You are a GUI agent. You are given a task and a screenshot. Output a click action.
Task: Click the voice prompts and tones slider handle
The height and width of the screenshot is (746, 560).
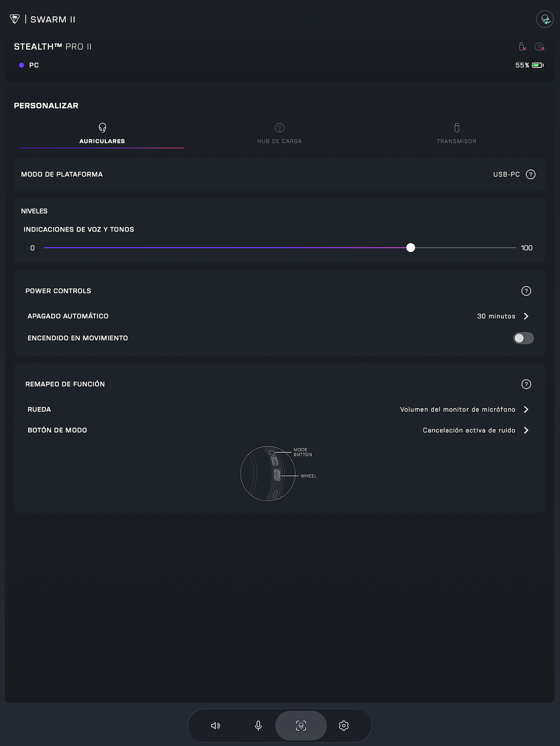(411, 247)
